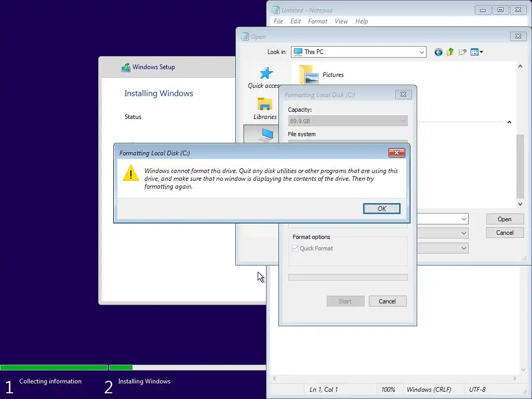Select Libraries in the places bar
The image size is (532, 399).
[264, 109]
